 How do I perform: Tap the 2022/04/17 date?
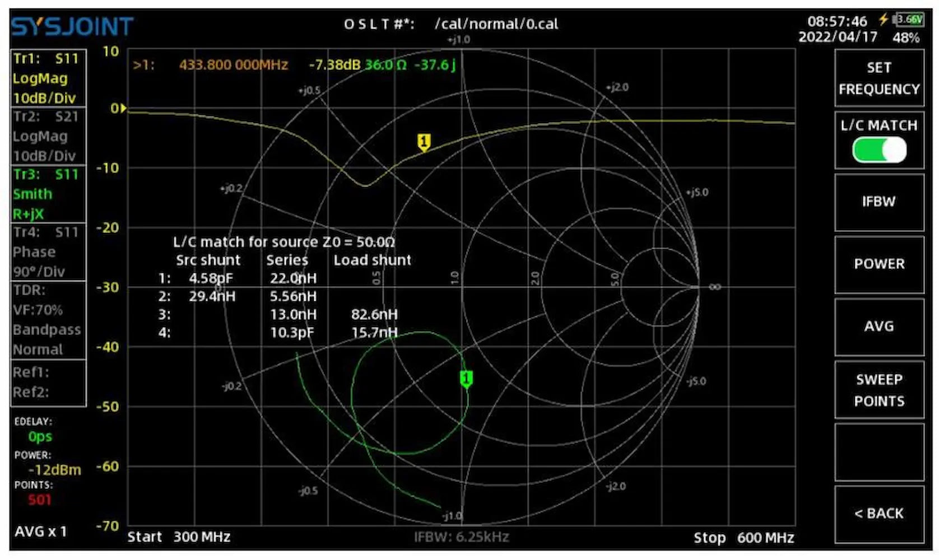click(837, 37)
